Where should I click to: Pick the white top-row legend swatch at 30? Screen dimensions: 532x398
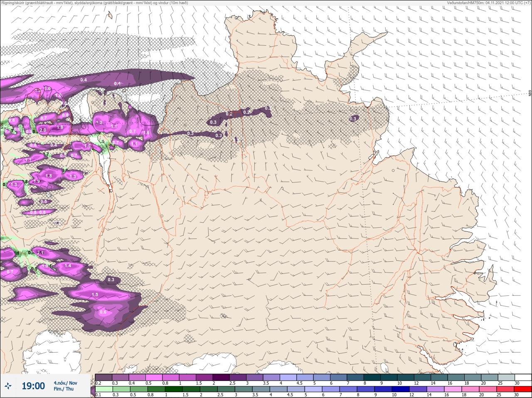522,377
